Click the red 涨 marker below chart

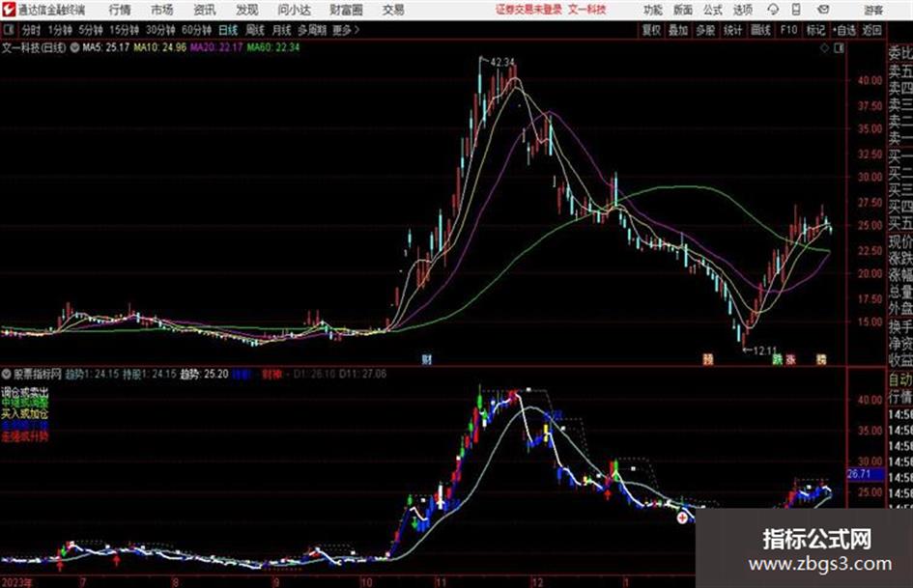coord(790,360)
